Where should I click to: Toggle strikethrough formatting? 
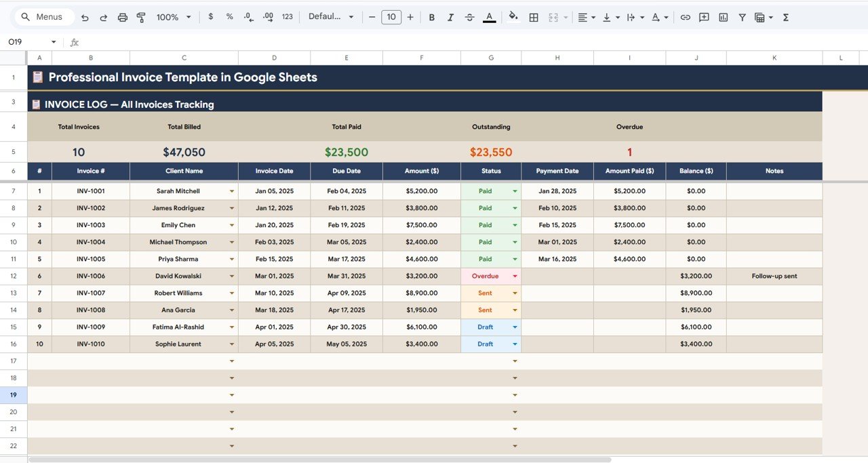(469, 17)
